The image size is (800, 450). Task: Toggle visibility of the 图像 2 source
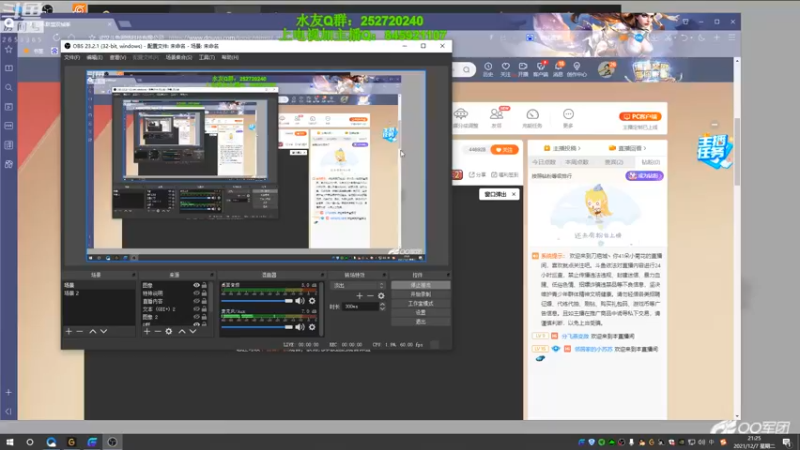196,317
